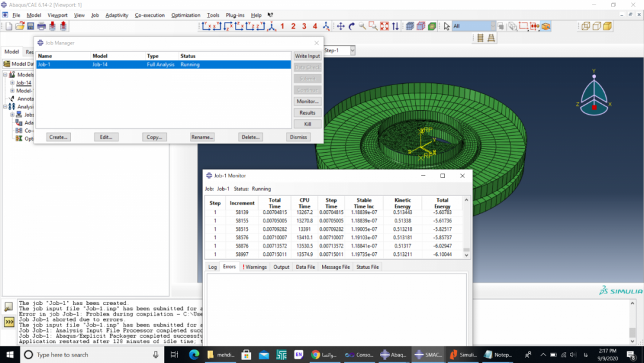Collapse the Analysis tree node

5,106
